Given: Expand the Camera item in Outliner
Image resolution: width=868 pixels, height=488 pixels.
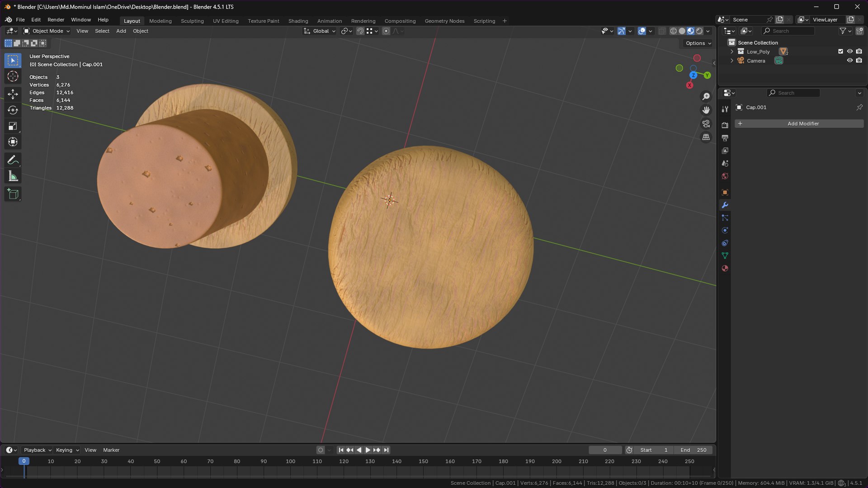Looking at the screenshot, I should [x=731, y=61].
